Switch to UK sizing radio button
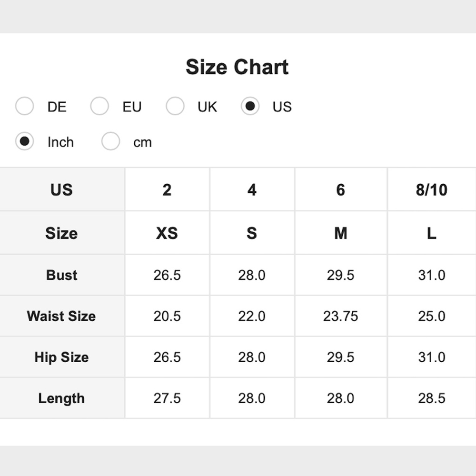 (x=175, y=107)
